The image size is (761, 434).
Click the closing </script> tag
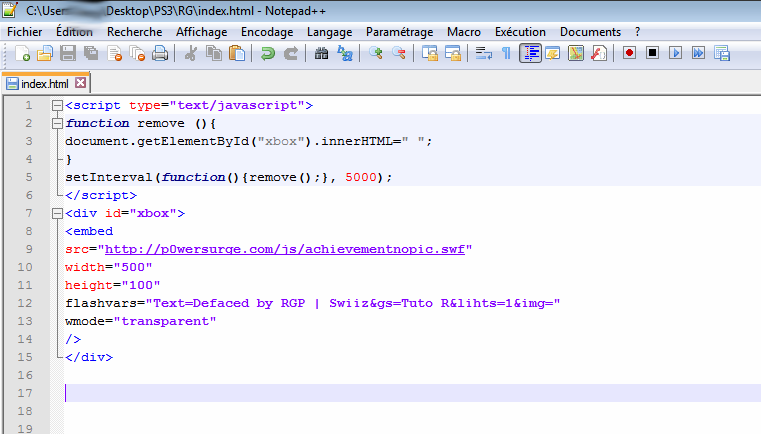[x=101, y=195]
